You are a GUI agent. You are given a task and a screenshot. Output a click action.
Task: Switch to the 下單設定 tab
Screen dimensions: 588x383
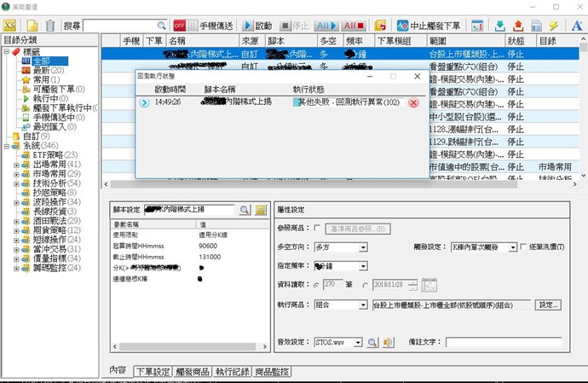pyautogui.click(x=153, y=371)
